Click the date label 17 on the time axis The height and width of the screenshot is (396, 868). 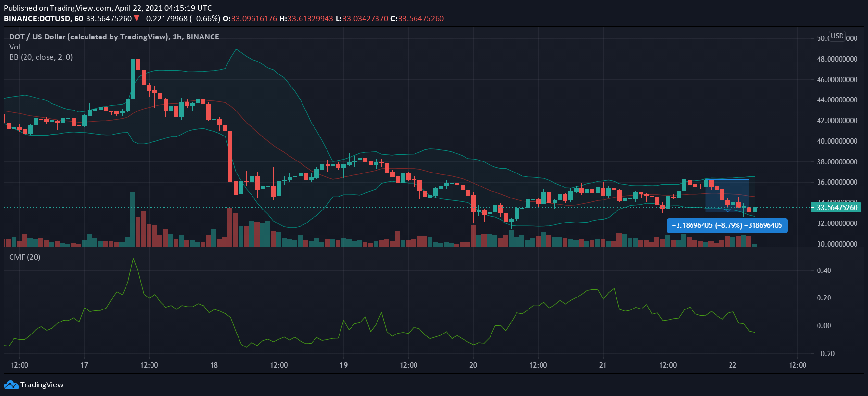(x=84, y=365)
